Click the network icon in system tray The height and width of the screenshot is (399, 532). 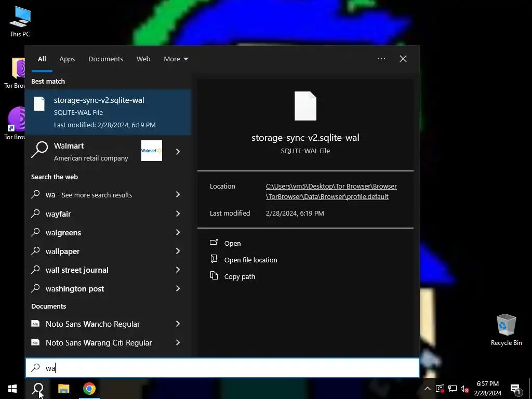[453, 389]
